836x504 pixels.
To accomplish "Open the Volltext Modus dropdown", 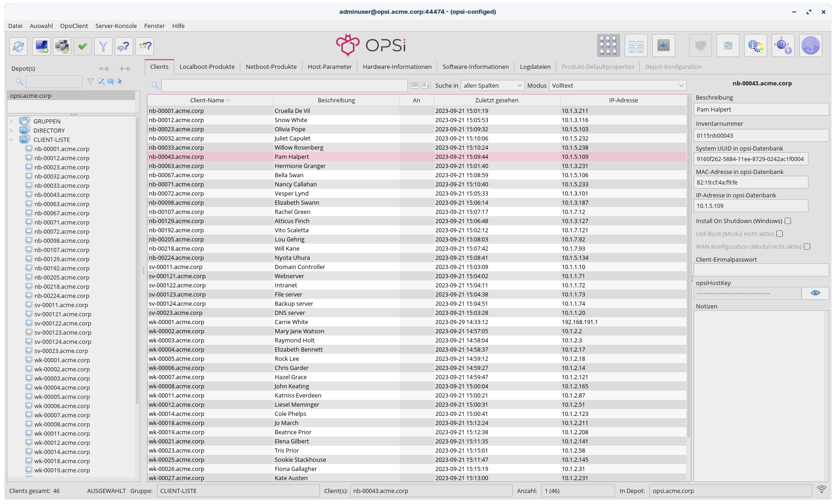I will click(x=618, y=85).
